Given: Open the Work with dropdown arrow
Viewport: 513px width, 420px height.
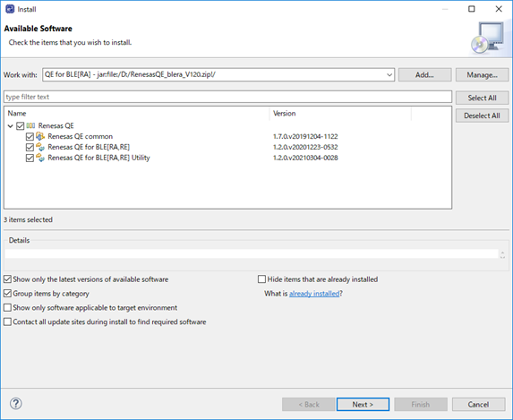Looking at the screenshot, I should click(x=389, y=75).
